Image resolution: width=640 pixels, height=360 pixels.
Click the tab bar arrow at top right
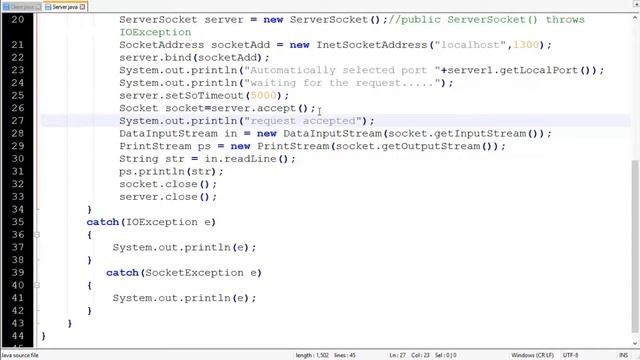point(636,4)
